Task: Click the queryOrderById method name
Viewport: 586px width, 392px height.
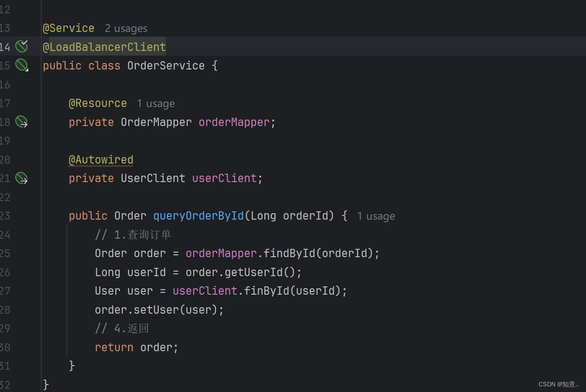Action: [x=198, y=215]
